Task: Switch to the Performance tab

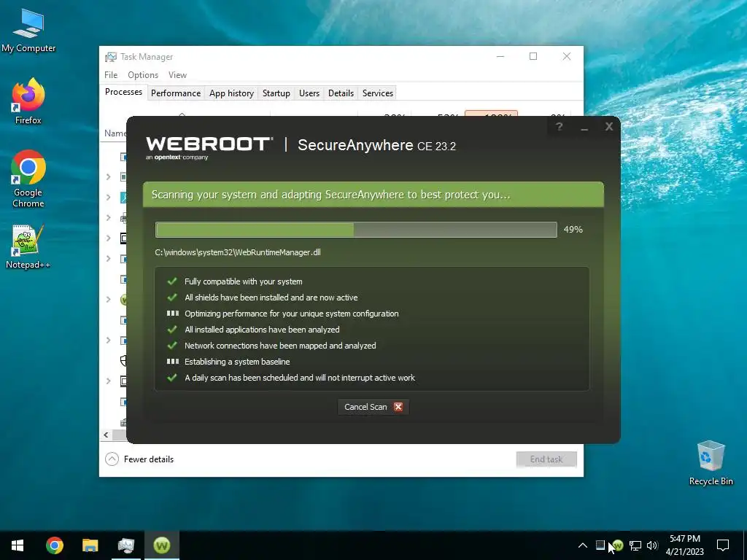Action: tap(176, 93)
